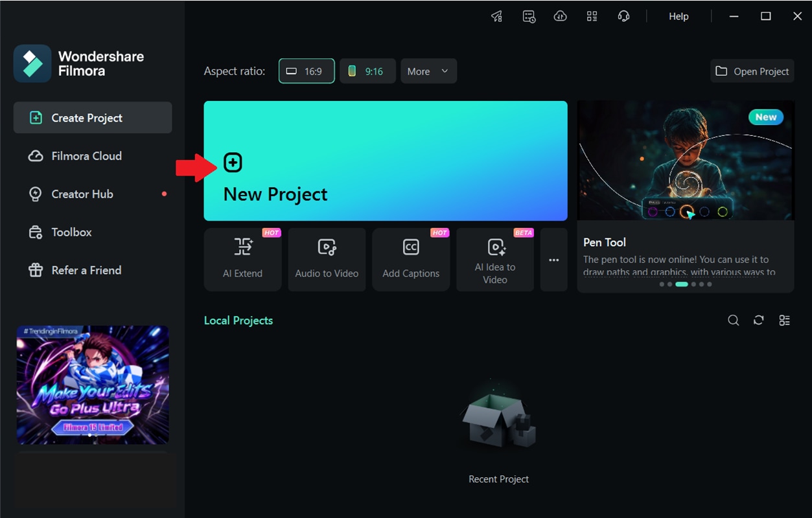This screenshot has width=812, height=518.
Task: Click the Creator Hub red notification dot
Action: tap(164, 194)
